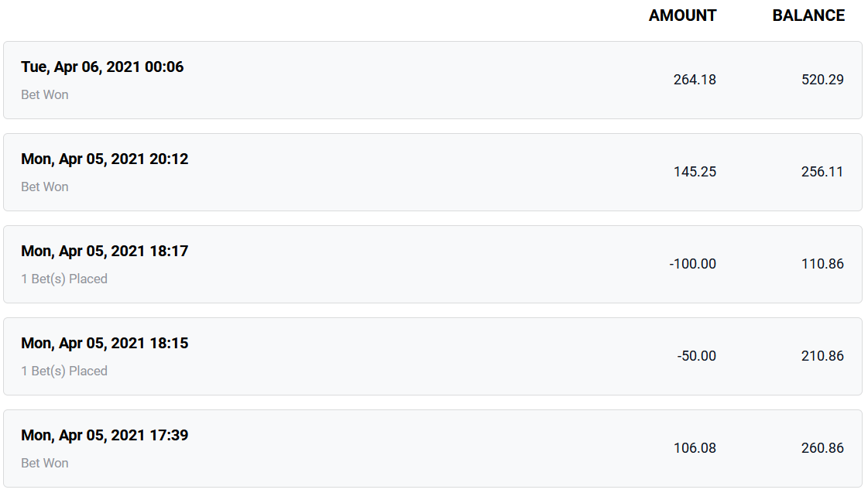Open the Mon, Apr 05 18:17 transaction
868x493 pixels.
(x=433, y=265)
